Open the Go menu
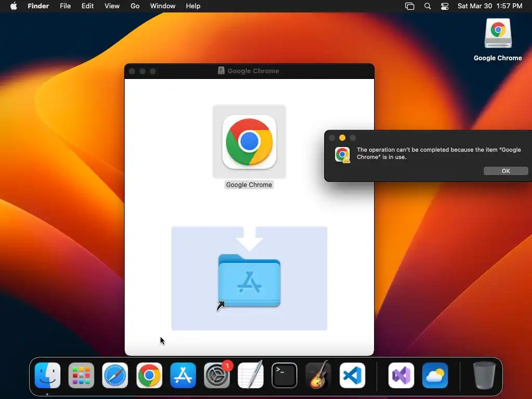Image resolution: width=532 pixels, height=399 pixels. [x=135, y=6]
